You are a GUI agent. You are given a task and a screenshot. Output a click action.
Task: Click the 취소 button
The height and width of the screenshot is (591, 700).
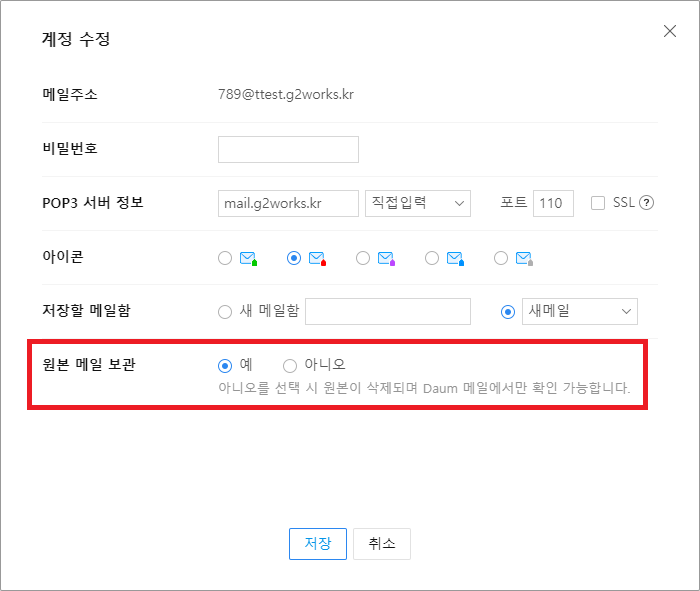(382, 544)
